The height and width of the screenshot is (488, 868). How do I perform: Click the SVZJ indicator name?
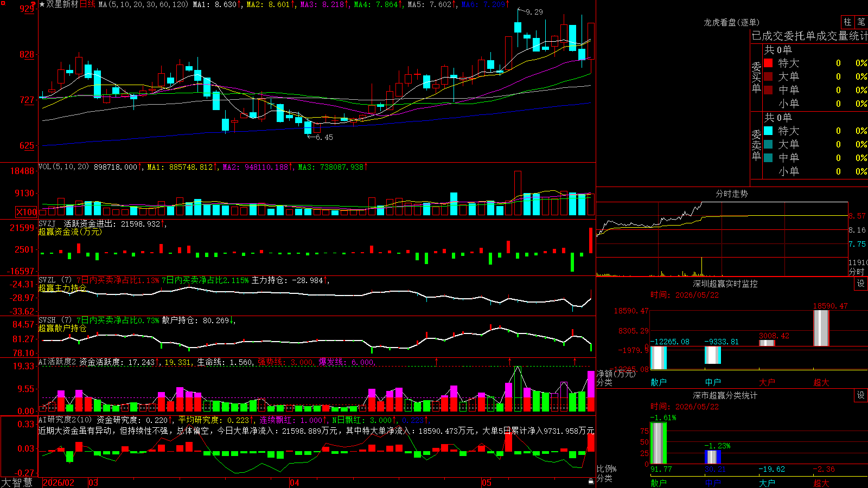(x=47, y=223)
